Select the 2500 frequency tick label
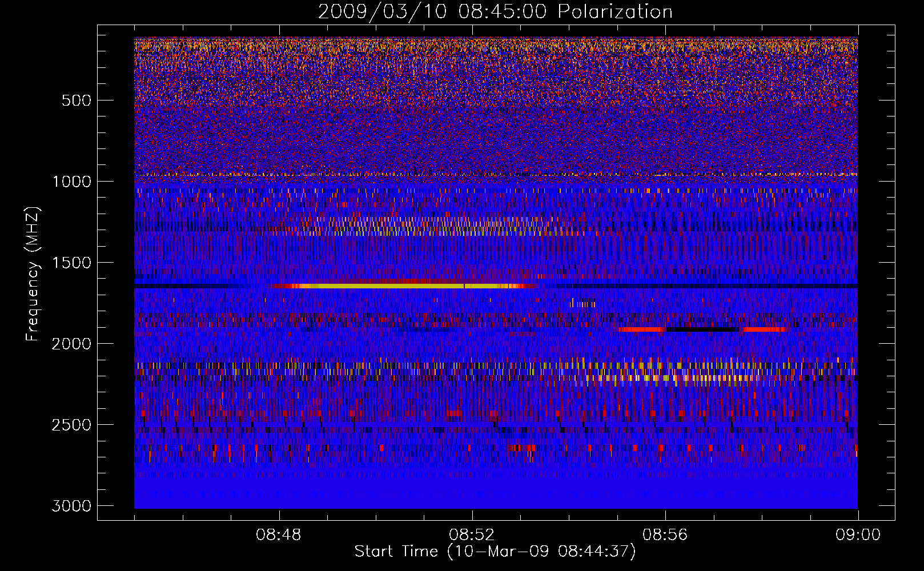 coord(71,425)
